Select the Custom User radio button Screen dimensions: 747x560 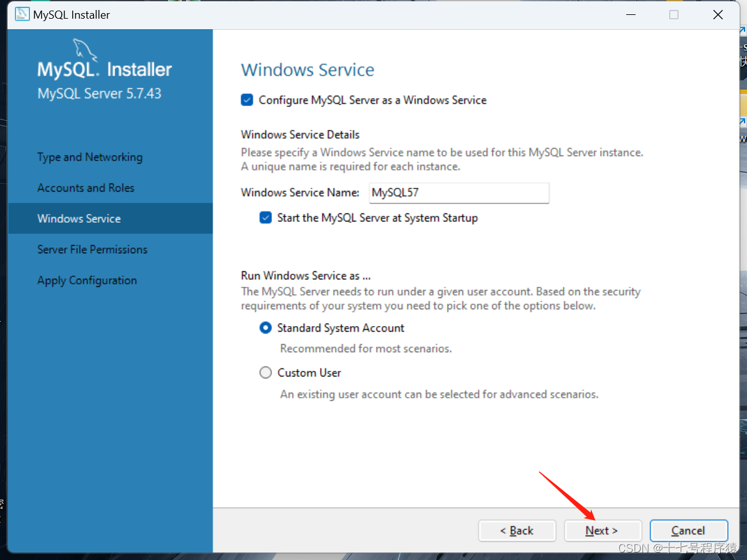click(266, 373)
